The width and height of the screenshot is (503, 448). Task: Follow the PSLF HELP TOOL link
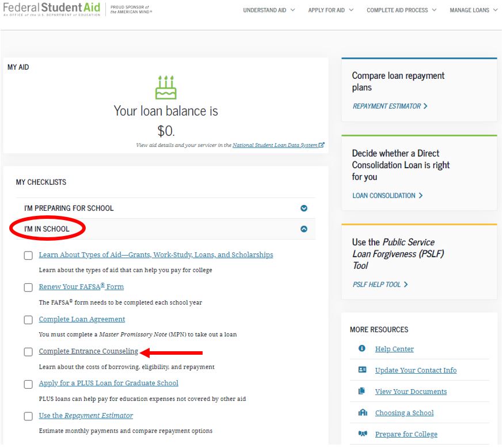(376, 284)
